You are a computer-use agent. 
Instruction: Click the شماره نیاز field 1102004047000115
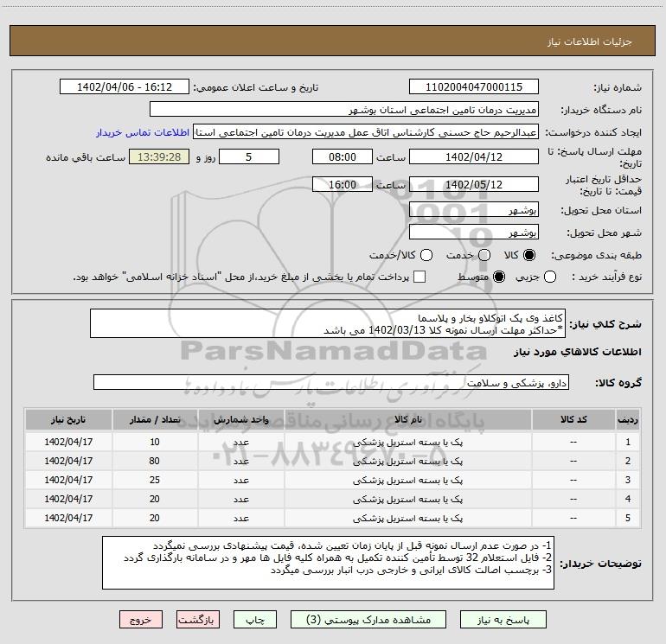point(474,86)
